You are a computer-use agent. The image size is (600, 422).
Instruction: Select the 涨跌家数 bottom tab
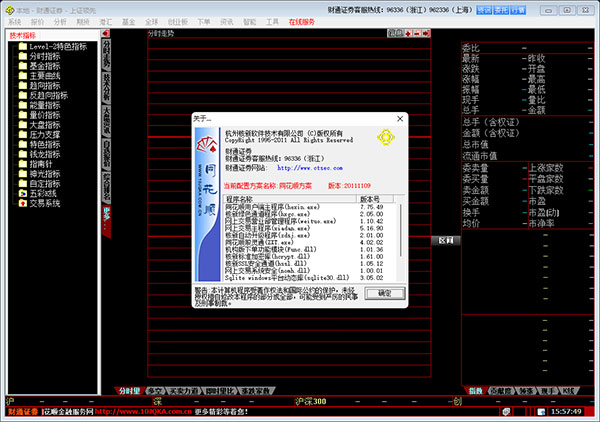pos(256,391)
